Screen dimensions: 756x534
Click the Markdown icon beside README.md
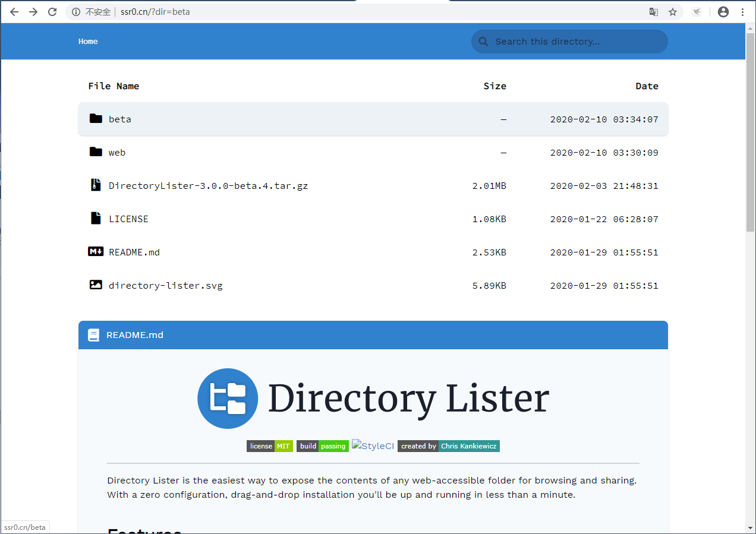[x=96, y=251]
